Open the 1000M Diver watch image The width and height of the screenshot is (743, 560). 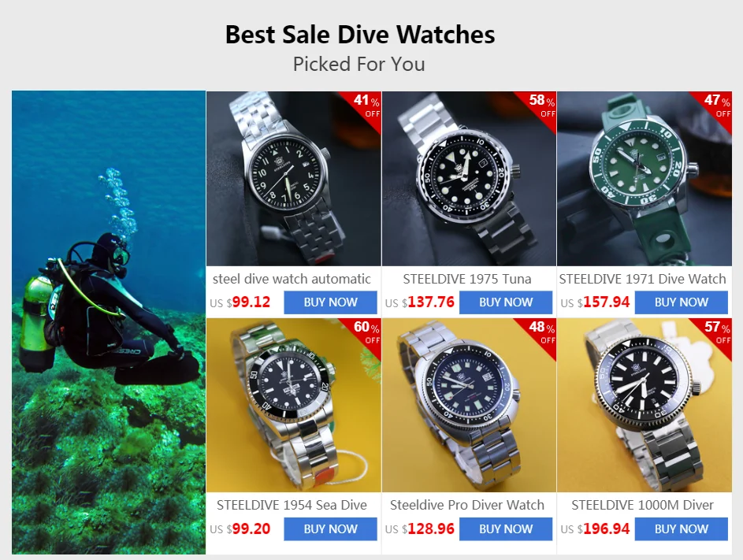(645, 405)
